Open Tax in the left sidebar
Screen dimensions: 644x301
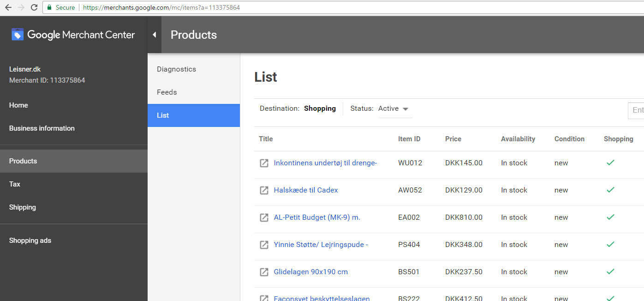point(15,184)
